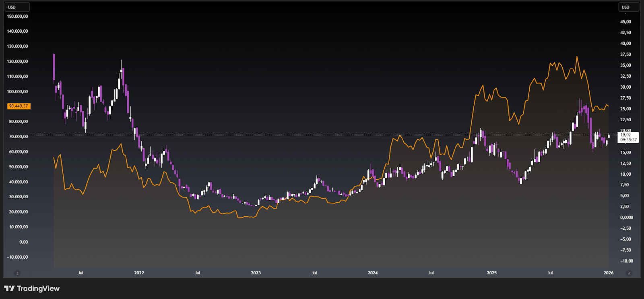Click the 2026 time axis label
This screenshot has width=644, height=299.
609,273
